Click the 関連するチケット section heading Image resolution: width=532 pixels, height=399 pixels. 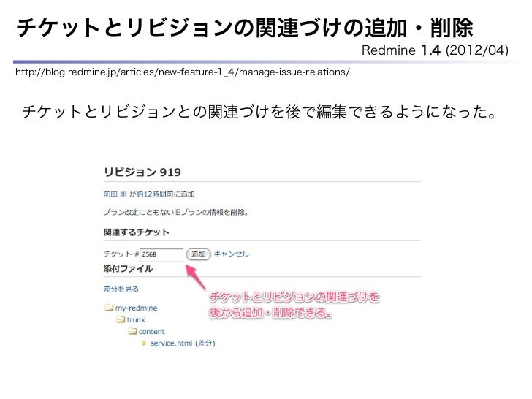tap(137, 232)
